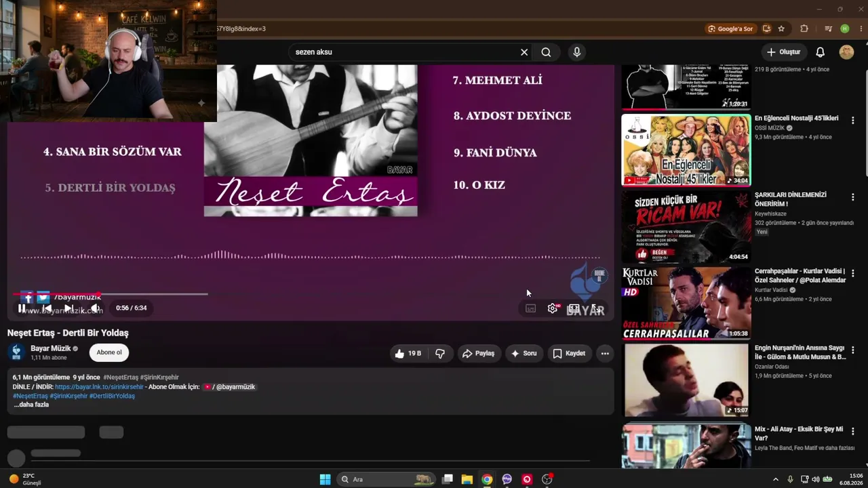Focus the YouTube search field
The width and height of the screenshot is (868, 488).
(403, 52)
